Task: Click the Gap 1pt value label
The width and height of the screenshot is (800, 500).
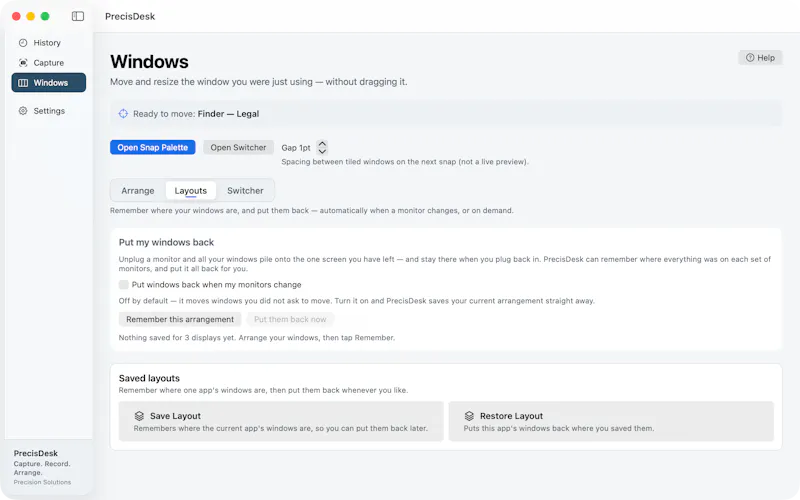Action: [x=296, y=147]
